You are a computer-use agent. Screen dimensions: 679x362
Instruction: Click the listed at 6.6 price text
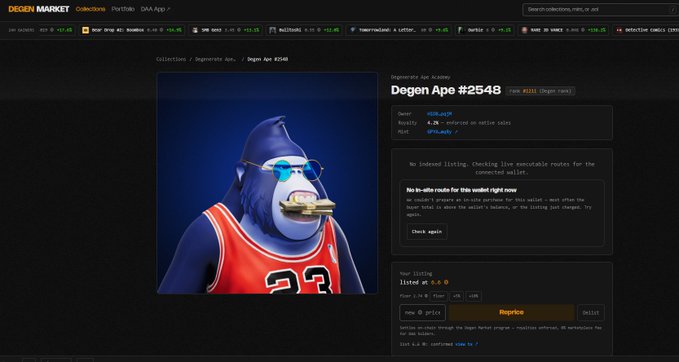click(x=424, y=282)
